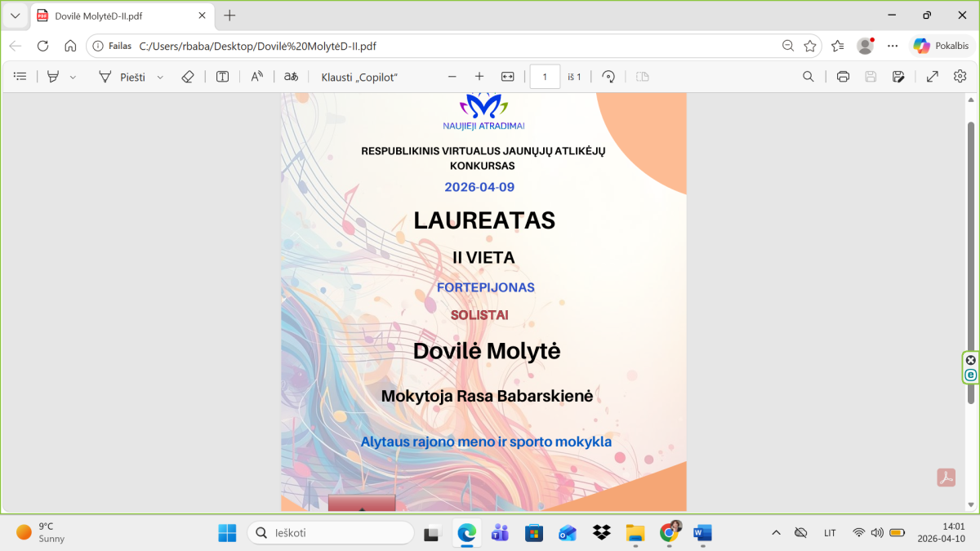Screen dimensions: 980x551
Task: Select the eraser tool
Action: (x=188, y=77)
